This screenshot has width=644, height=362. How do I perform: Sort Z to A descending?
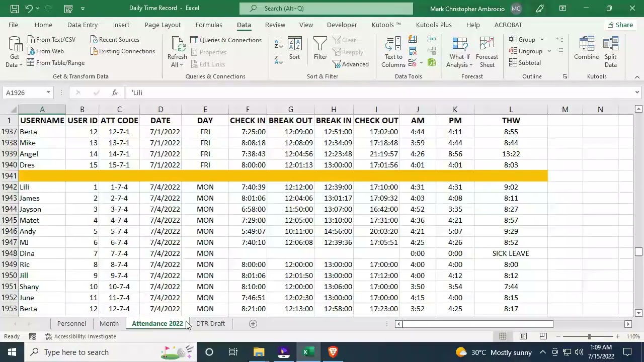pyautogui.click(x=279, y=59)
